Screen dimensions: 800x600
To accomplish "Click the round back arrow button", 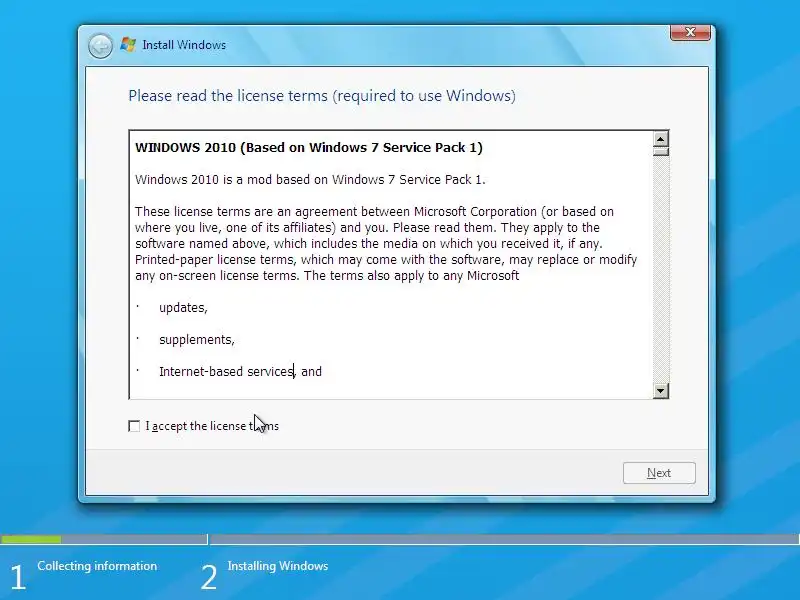I will point(100,46).
